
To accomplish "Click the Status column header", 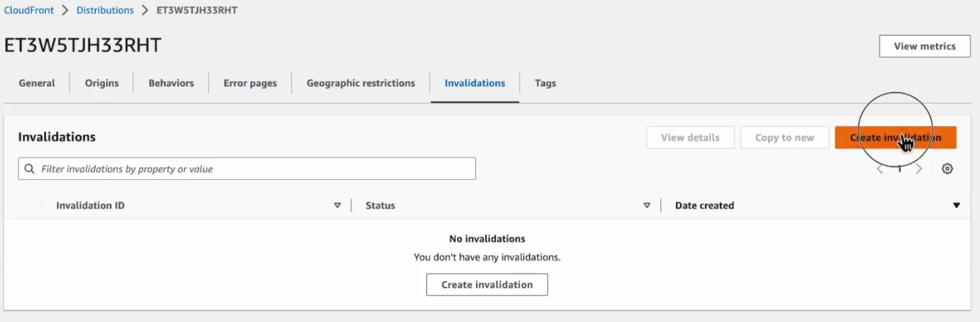I will (380, 206).
